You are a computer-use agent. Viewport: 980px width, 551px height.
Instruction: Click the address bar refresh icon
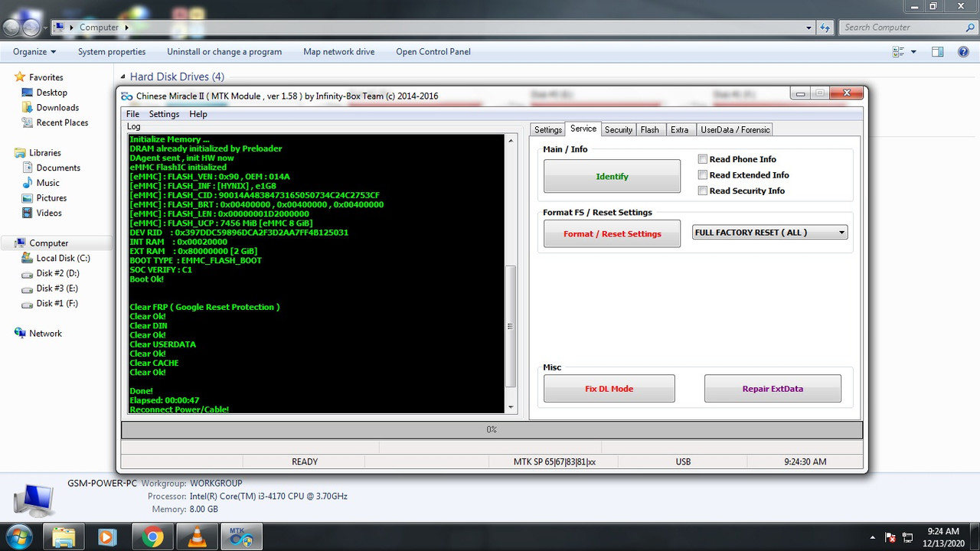coord(825,28)
